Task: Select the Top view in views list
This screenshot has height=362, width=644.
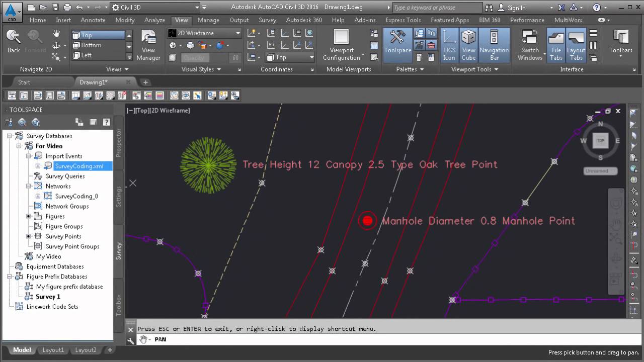Action: coord(98,35)
